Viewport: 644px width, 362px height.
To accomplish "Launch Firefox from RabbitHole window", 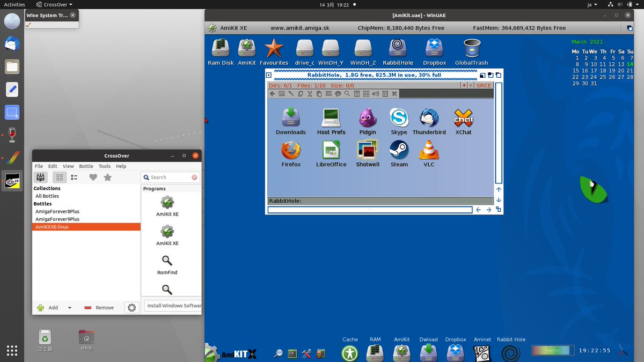I will (291, 154).
